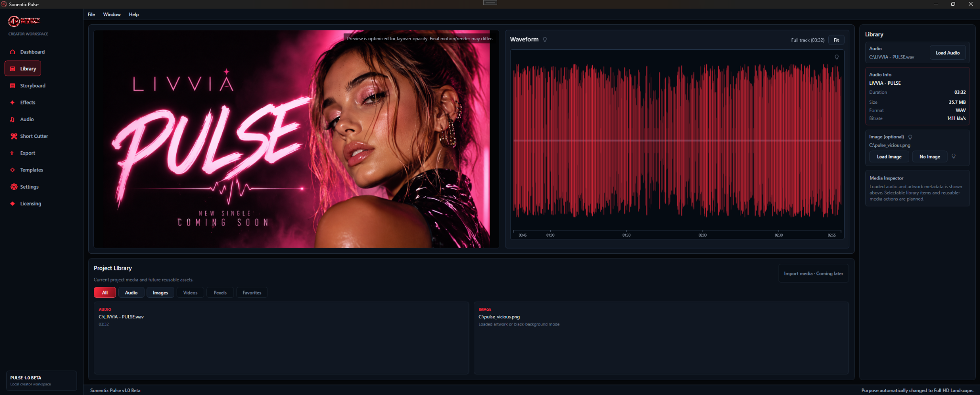The width and height of the screenshot is (980, 395).
Task: Click the 01:00 waveform time marker
Action: click(550, 235)
